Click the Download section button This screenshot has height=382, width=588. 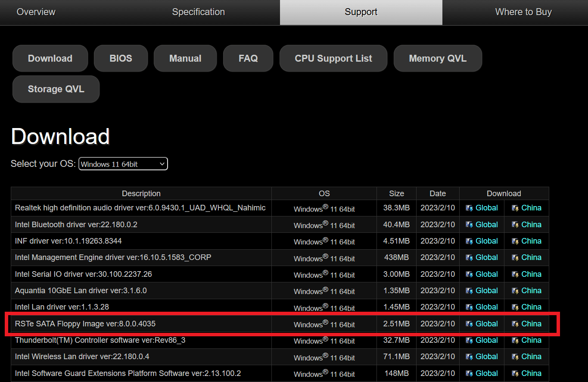coord(50,58)
